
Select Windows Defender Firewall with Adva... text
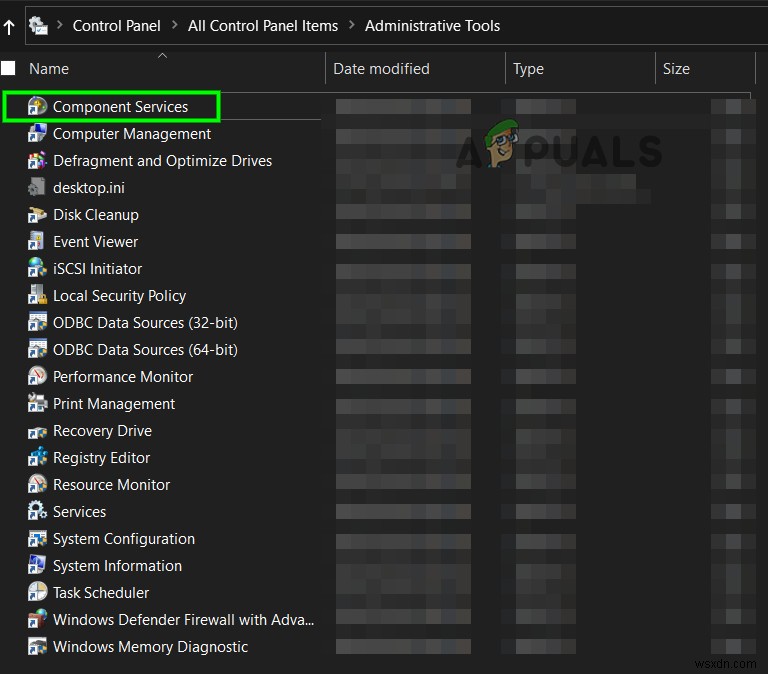(x=184, y=620)
